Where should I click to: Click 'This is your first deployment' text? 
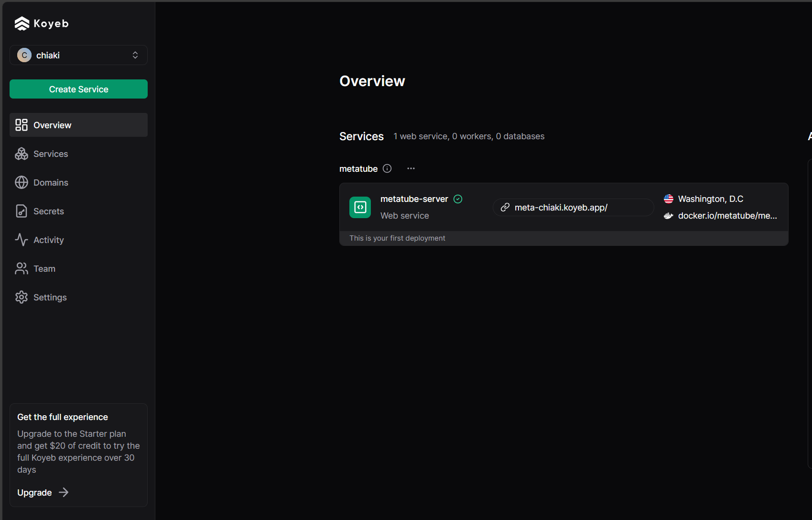397,238
